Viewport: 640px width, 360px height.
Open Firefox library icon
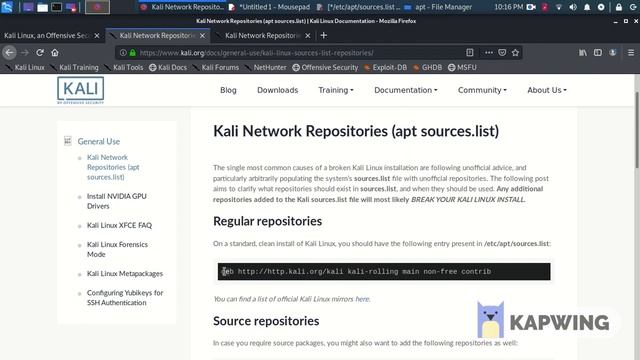click(x=583, y=52)
